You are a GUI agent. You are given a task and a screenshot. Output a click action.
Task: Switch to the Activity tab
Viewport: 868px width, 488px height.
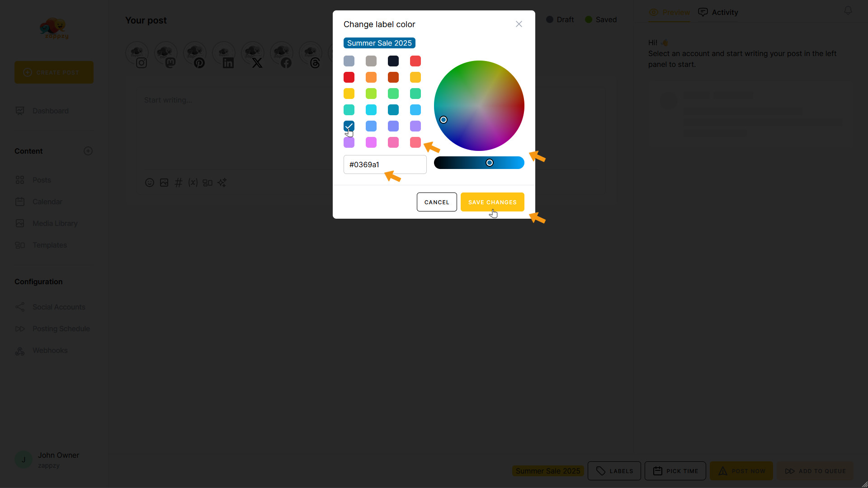coord(718,12)
